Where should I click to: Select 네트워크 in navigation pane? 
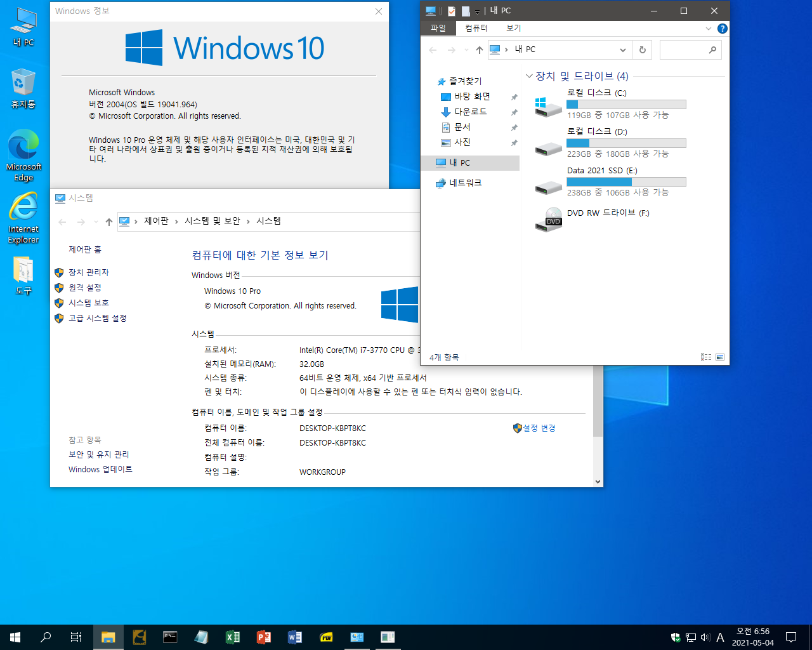465,183
